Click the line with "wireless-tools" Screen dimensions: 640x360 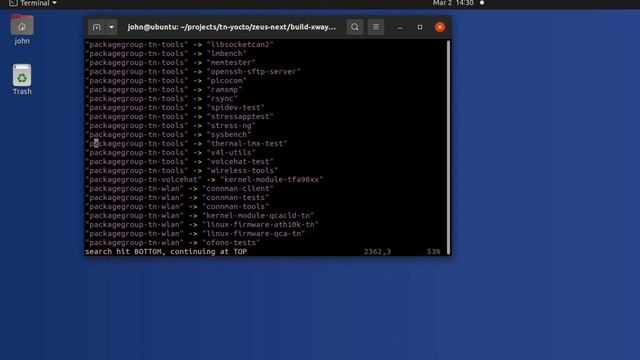[x=182, y=170]
